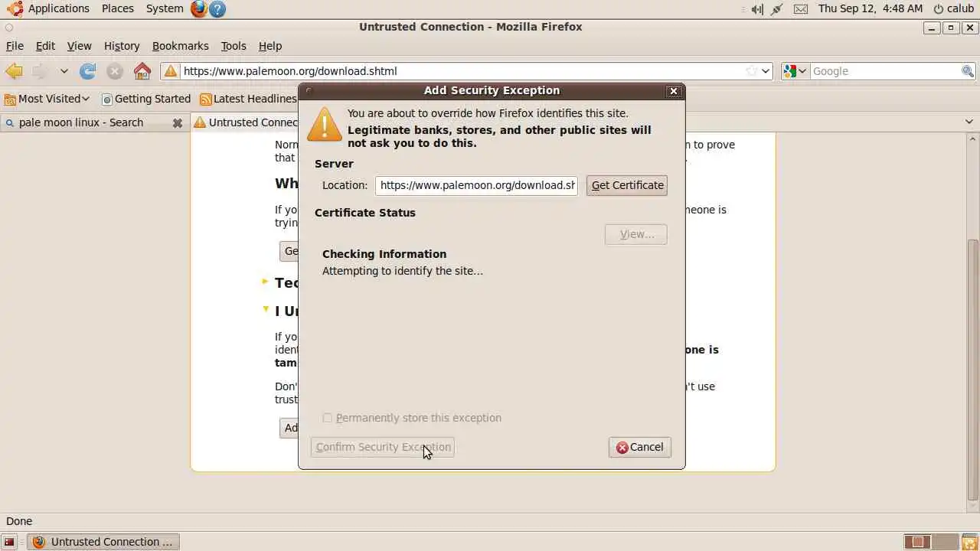Image resolution: width=980 pixels, height=551 pixels.
Task: Click the Getting Started bookmark icon
Action: 107,99
